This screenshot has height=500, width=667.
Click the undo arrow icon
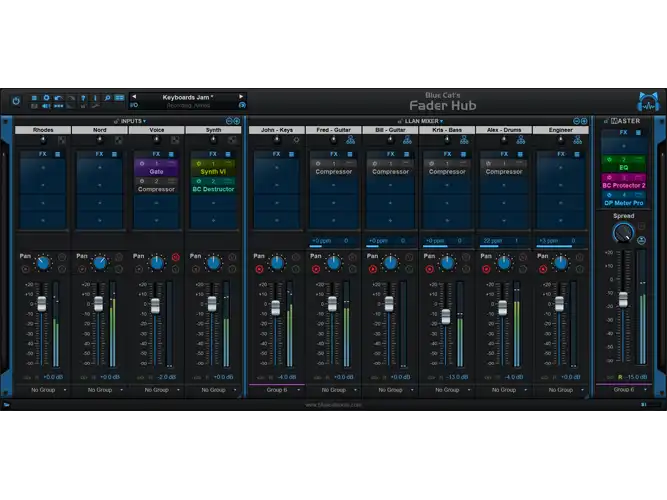[x=58, y=98]
